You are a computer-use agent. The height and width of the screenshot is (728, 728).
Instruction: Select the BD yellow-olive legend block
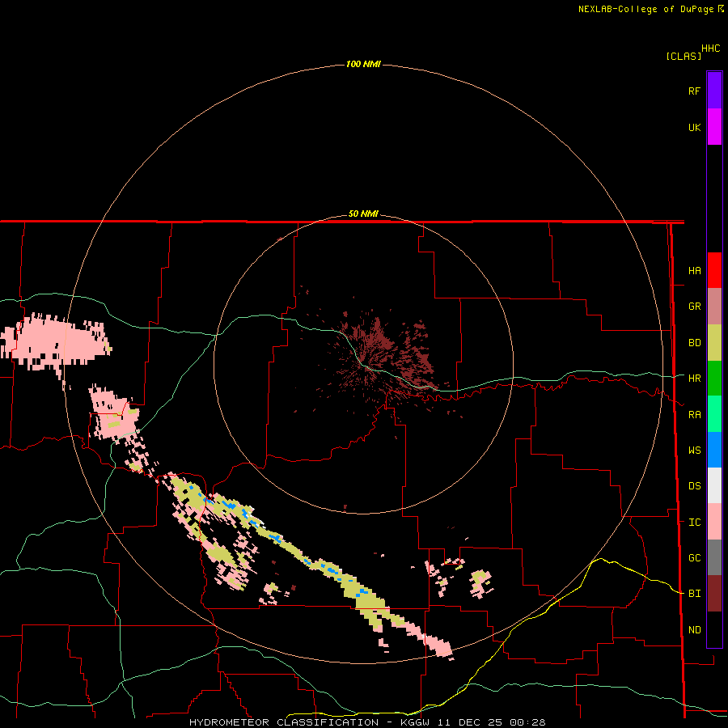pyautogui.click(x=714, y=343)
